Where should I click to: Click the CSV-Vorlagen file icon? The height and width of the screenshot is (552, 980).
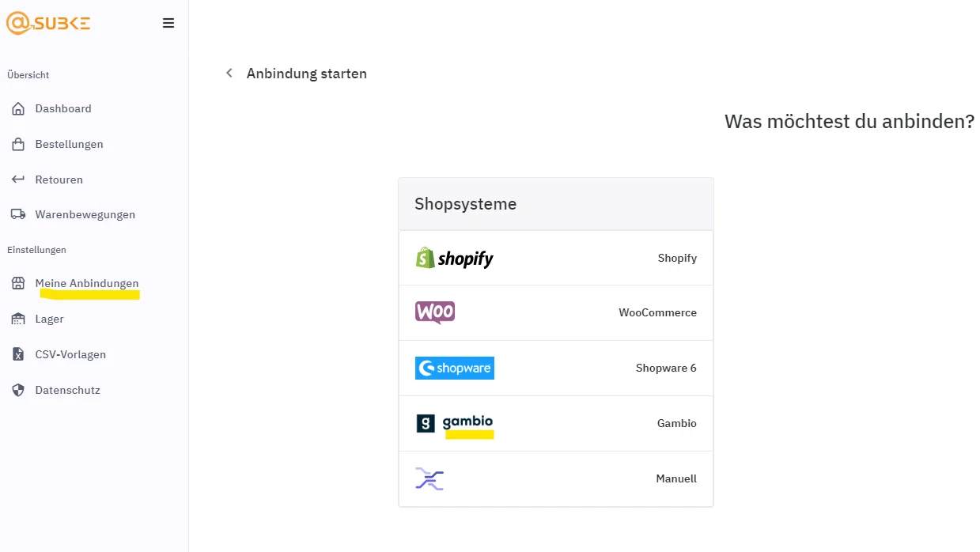pyautogui.click(x=18, y=354)
